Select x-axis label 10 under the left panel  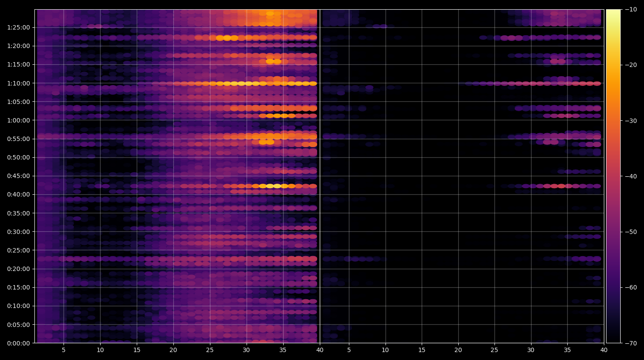coord(100,350)
